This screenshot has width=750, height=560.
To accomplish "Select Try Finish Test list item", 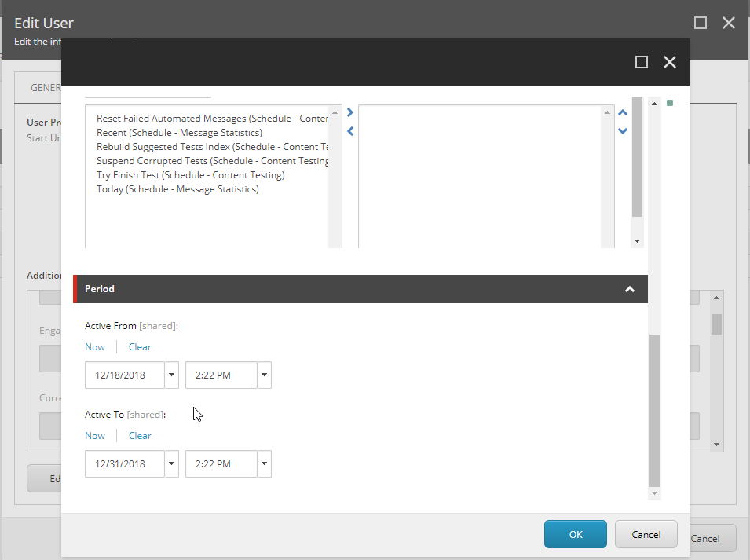I will pyautogui.click(x=190, y=175).
